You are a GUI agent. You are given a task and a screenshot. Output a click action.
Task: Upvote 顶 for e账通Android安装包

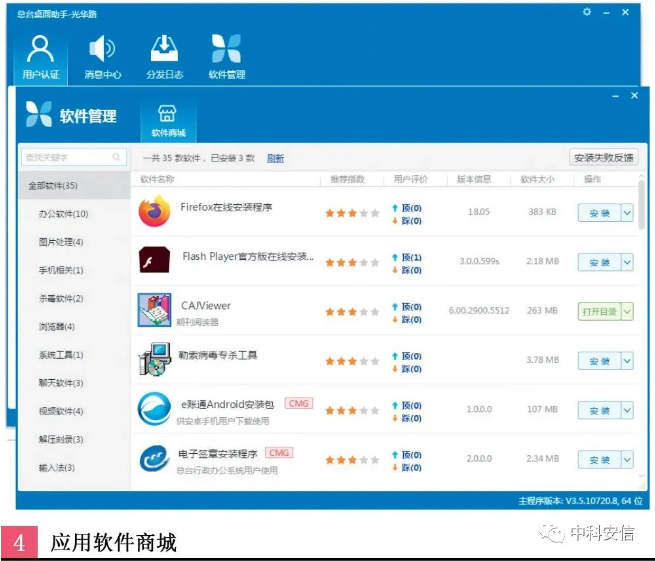pos(407,405)
